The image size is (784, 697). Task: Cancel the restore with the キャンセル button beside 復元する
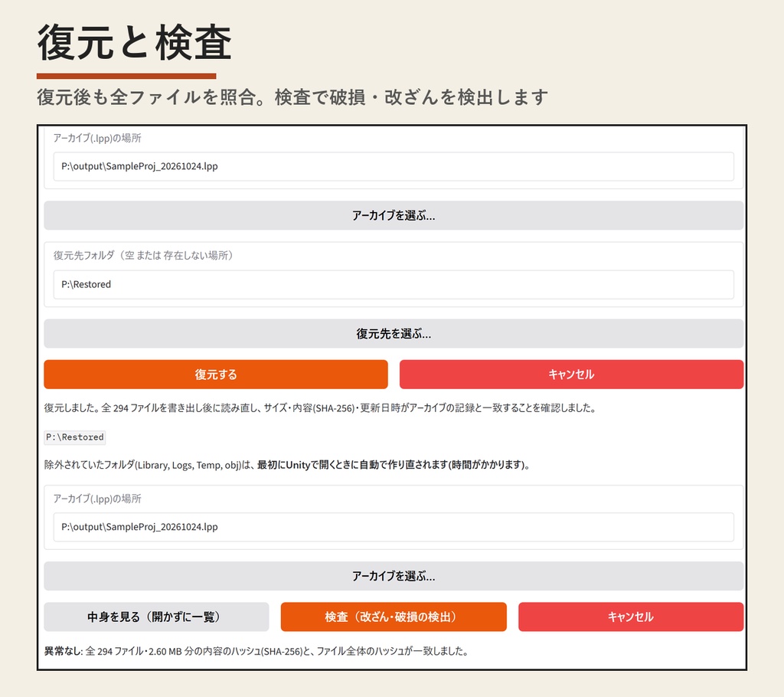[571, 375]
